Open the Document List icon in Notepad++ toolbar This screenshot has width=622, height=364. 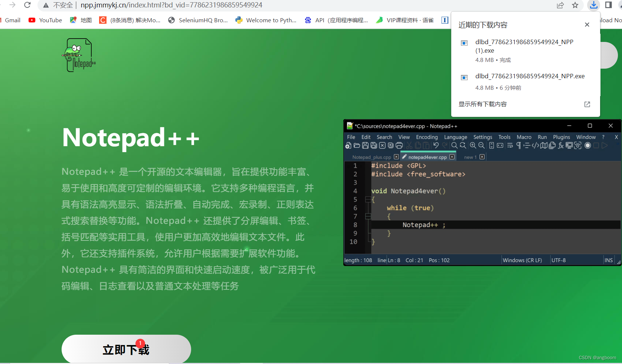[552, 145]
